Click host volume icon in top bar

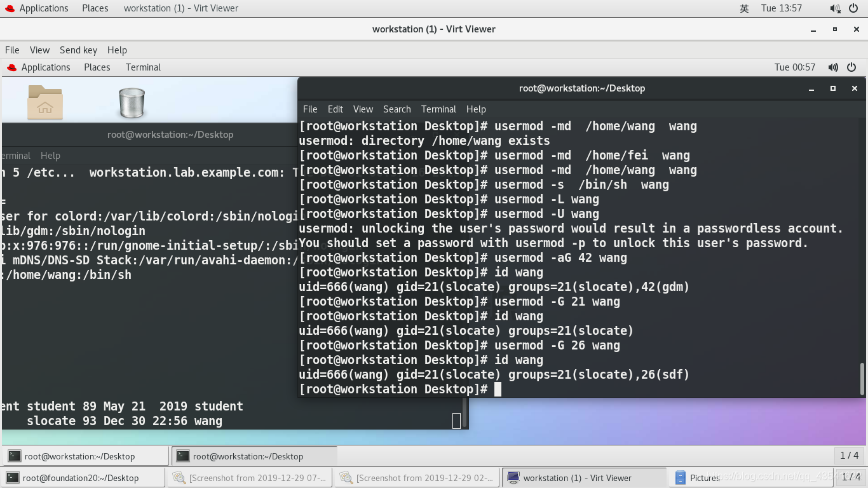pos(834,8)
